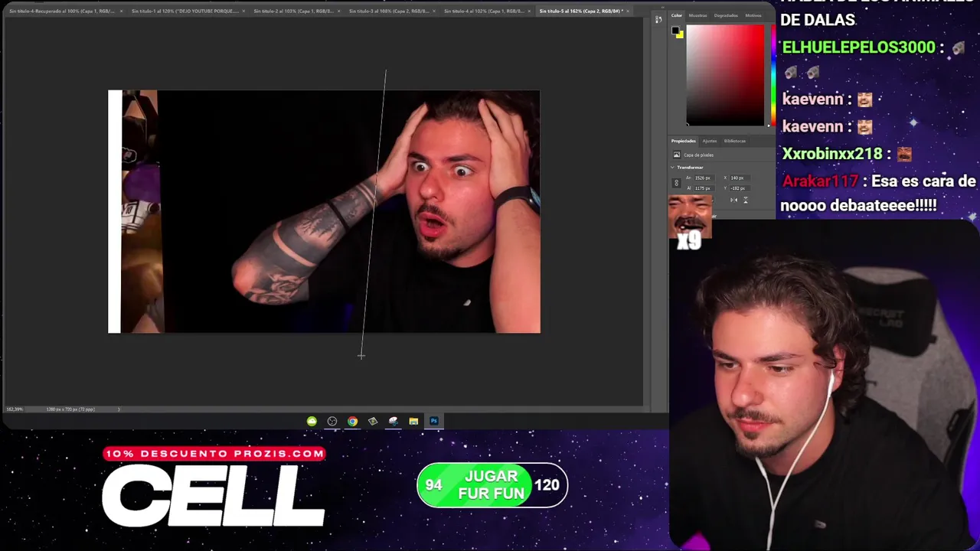This screenshot has height=551, width=980.
Task: Switch to Sin título-4-Recuperado document tab
Action: tap(61, 11)
